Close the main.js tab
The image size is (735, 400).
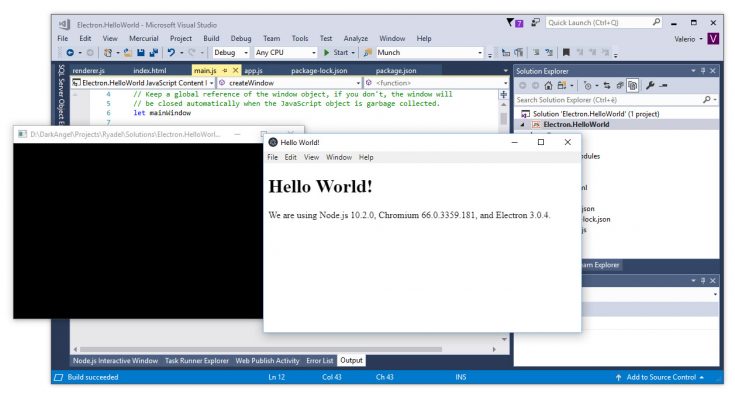[x=236, y=70]
